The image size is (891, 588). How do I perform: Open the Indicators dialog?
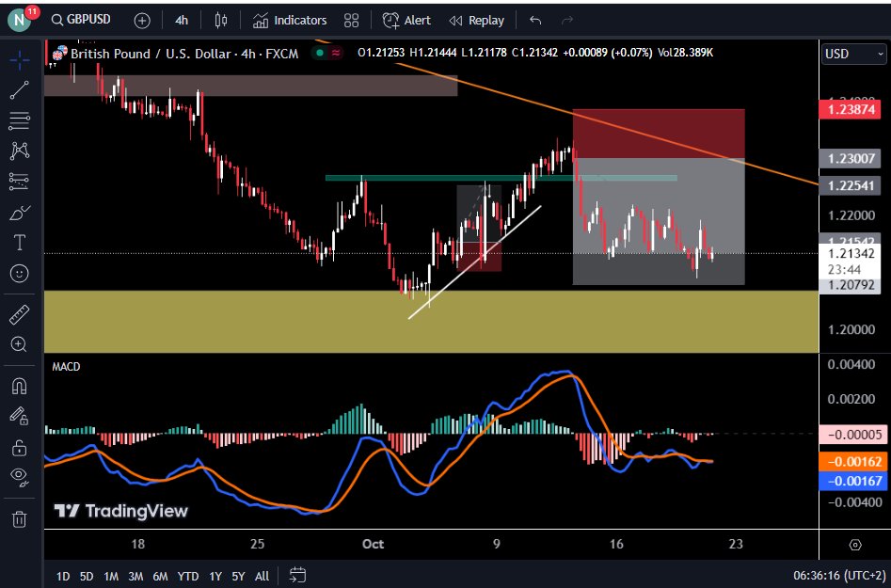(290, 21)
